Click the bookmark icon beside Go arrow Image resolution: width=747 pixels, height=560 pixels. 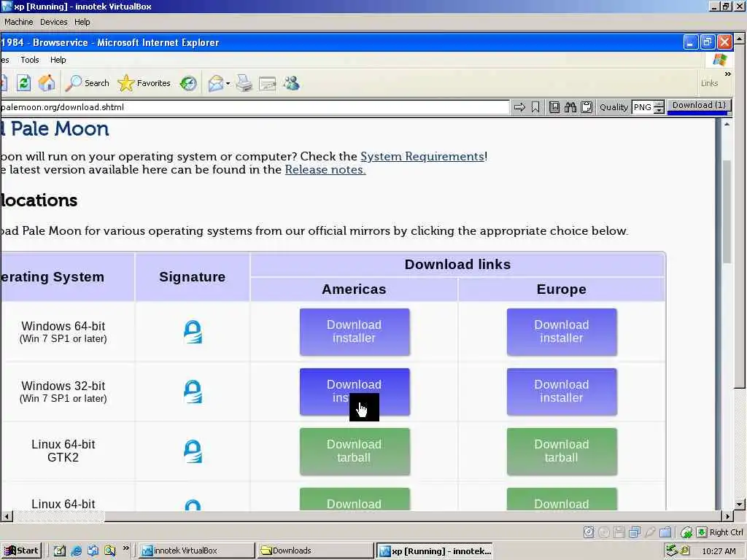pyautogui.click(x=535, y=107)
